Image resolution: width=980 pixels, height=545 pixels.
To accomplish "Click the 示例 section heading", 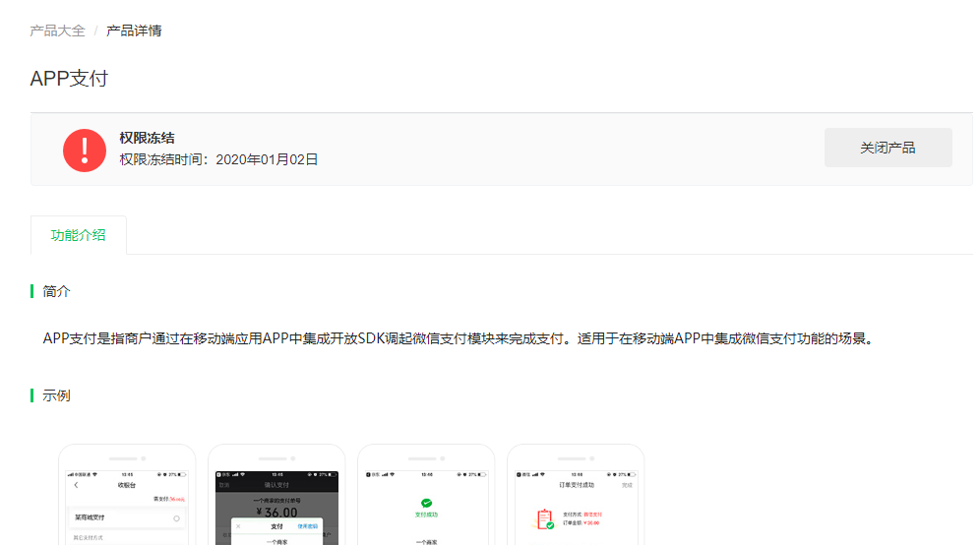I will point(56,395).
